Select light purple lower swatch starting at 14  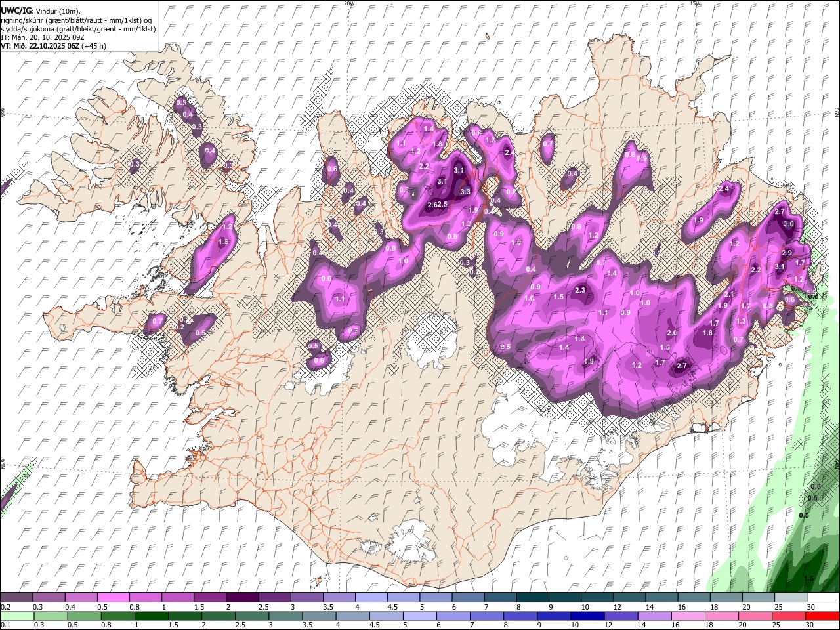[654, 616]
